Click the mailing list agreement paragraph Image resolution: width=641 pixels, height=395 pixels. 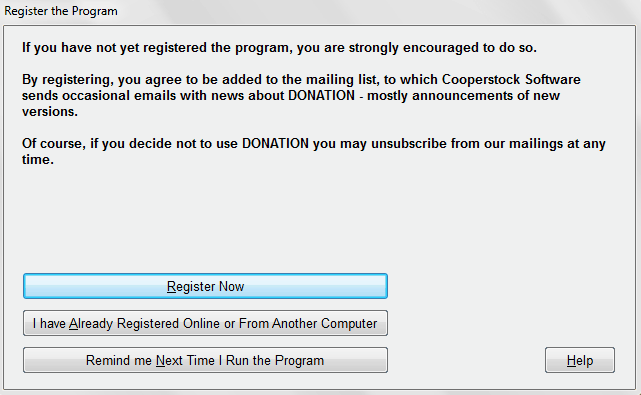pyautogui.click(x=301, y=95)
